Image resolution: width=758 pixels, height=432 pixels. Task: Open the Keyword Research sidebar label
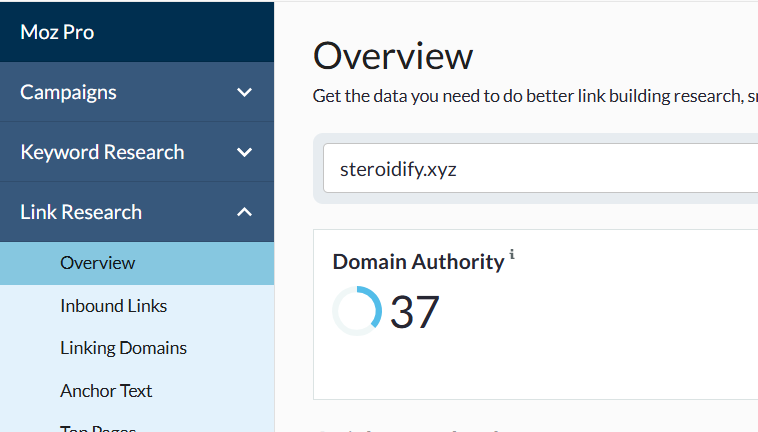click(102, 152)
